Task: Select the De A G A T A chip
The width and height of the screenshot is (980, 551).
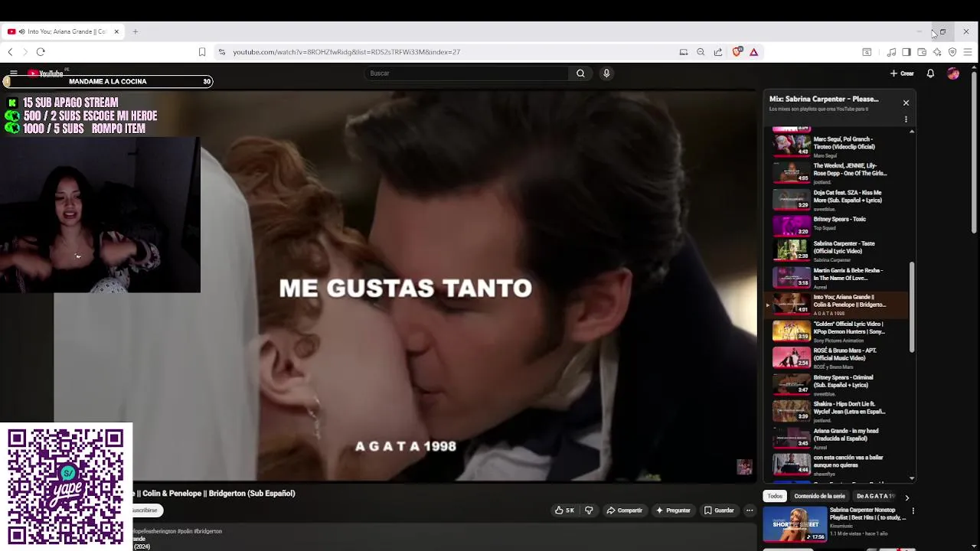Action: [x=875, y=497]
